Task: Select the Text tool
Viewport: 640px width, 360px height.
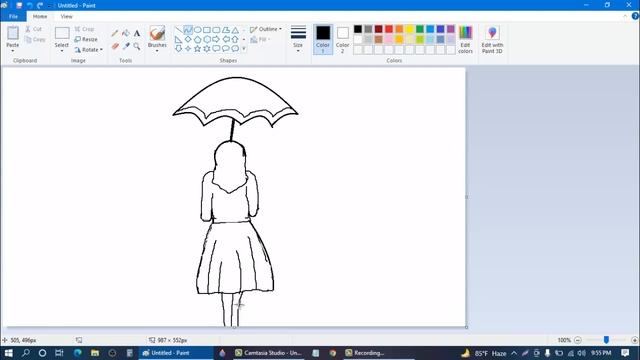Action: tap(137, 33)
